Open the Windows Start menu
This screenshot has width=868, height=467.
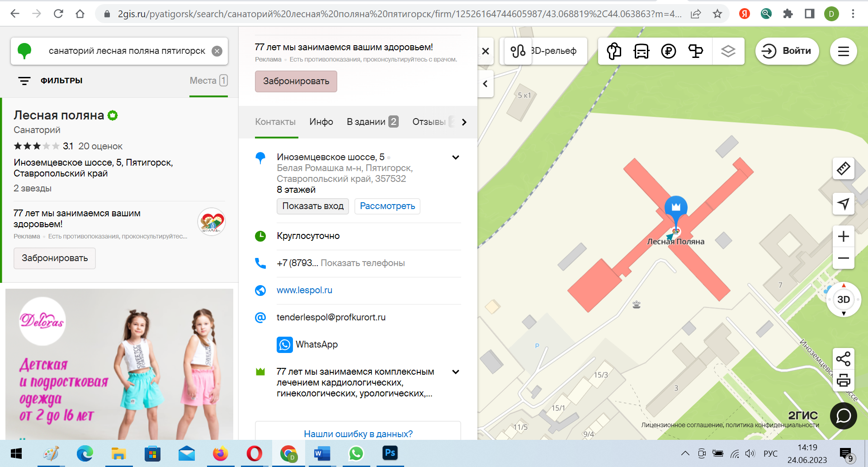coord(16,453)
